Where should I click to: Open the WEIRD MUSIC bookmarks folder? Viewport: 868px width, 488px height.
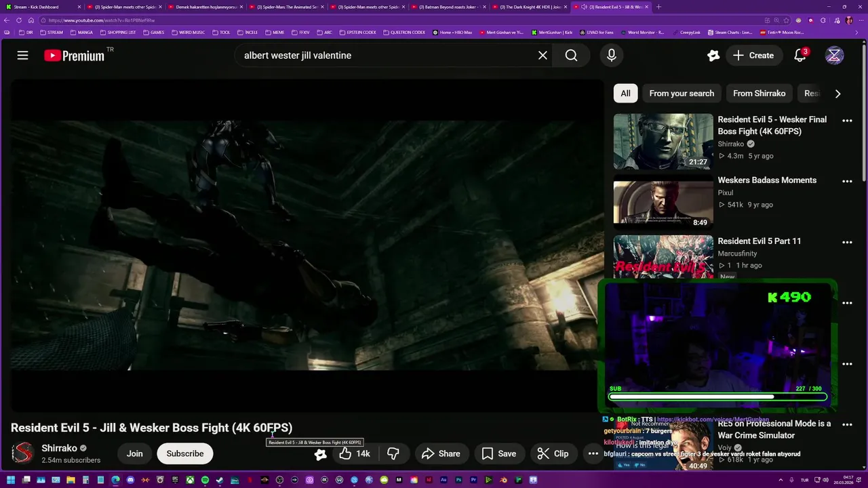click(x=188, y=32)
